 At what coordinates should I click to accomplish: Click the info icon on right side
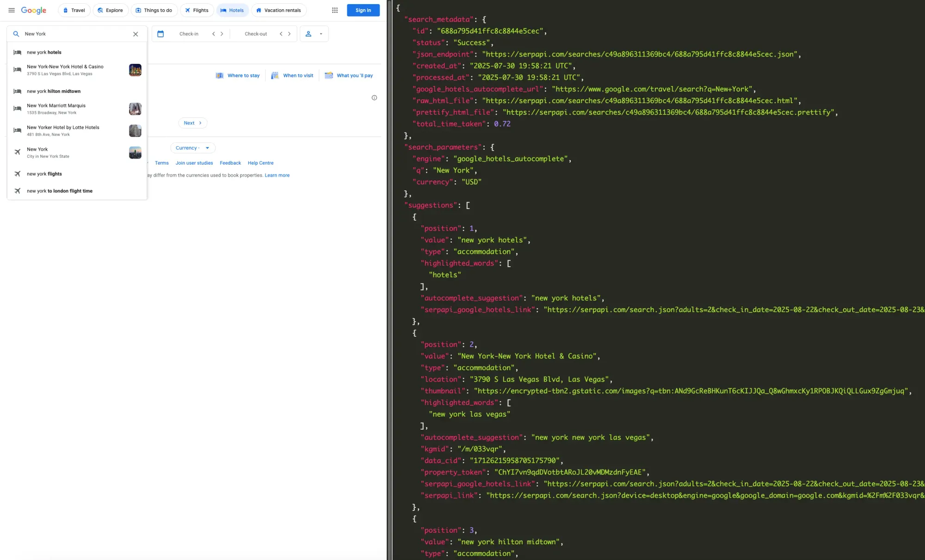(374, 98)
